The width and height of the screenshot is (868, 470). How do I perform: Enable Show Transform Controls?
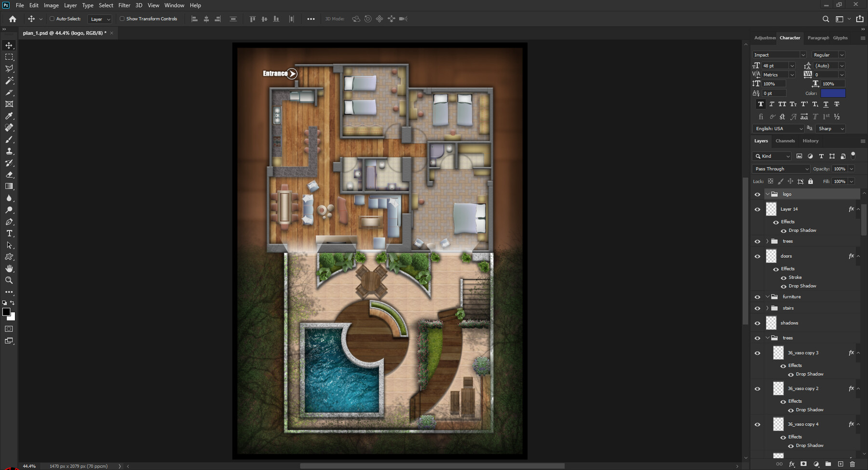click(x=122, y=19)
